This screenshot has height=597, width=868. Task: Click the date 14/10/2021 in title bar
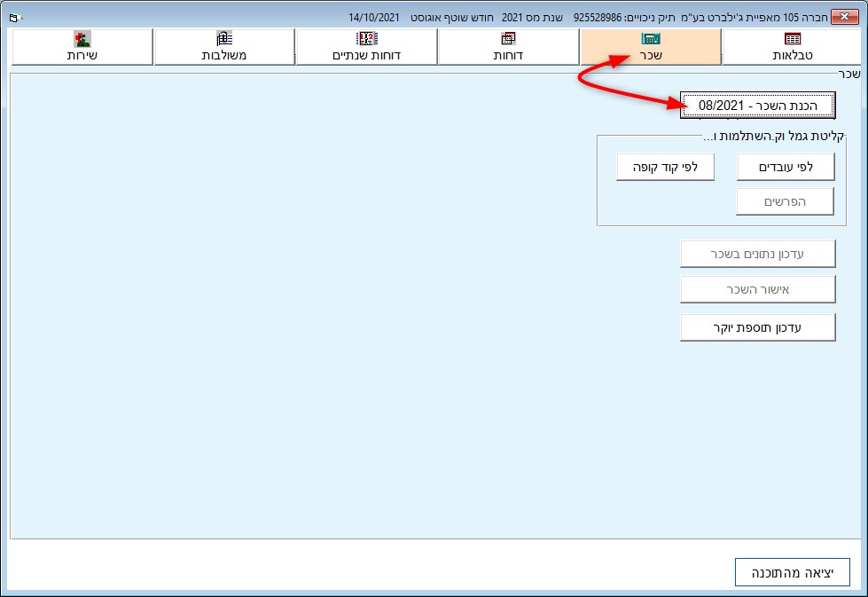[373, 18]
